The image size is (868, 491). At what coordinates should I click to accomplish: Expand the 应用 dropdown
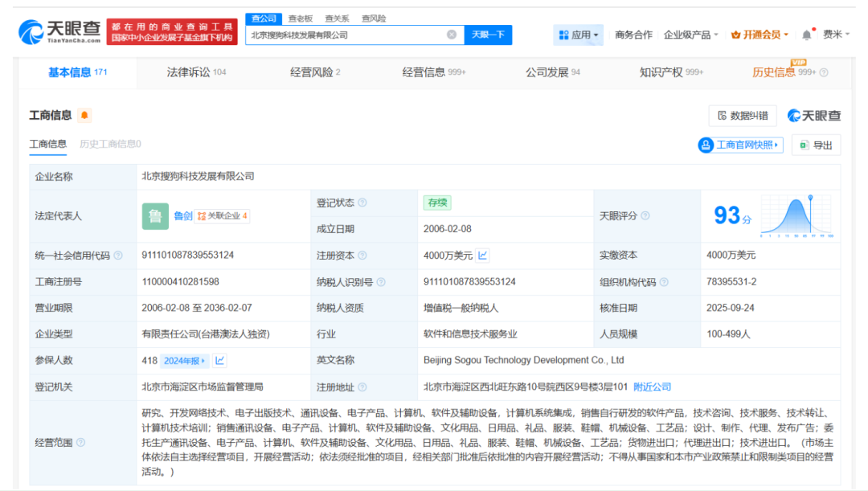pos(579,35)
